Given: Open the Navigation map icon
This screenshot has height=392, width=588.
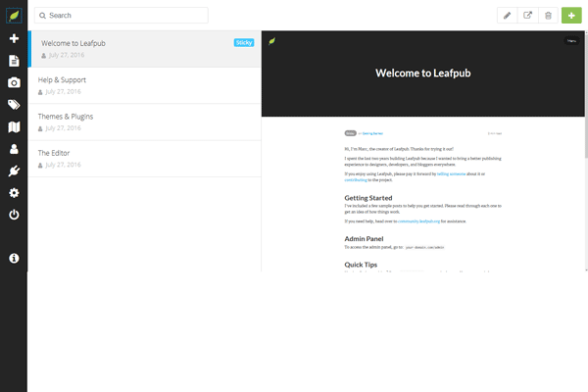Looking at the screenshot, I should pos(14,126).
